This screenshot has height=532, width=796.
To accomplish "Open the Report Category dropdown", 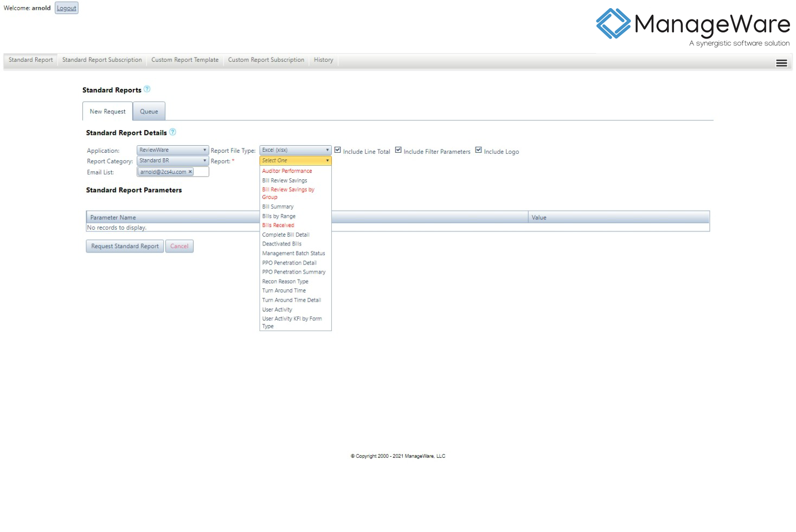I will (x=172, y=161).
